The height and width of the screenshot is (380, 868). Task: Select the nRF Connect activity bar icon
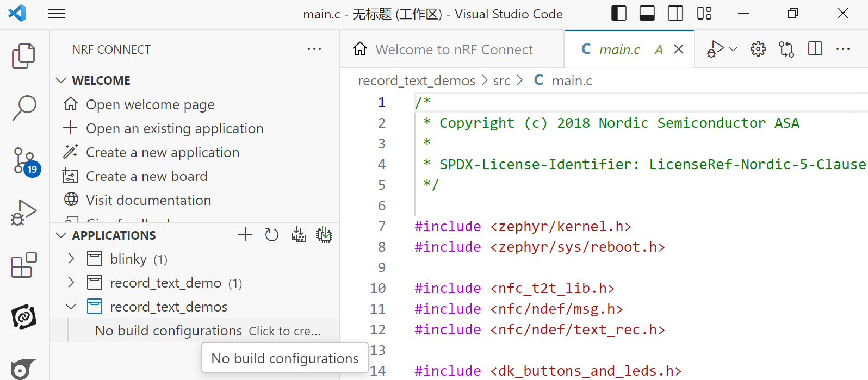point(24,317)
